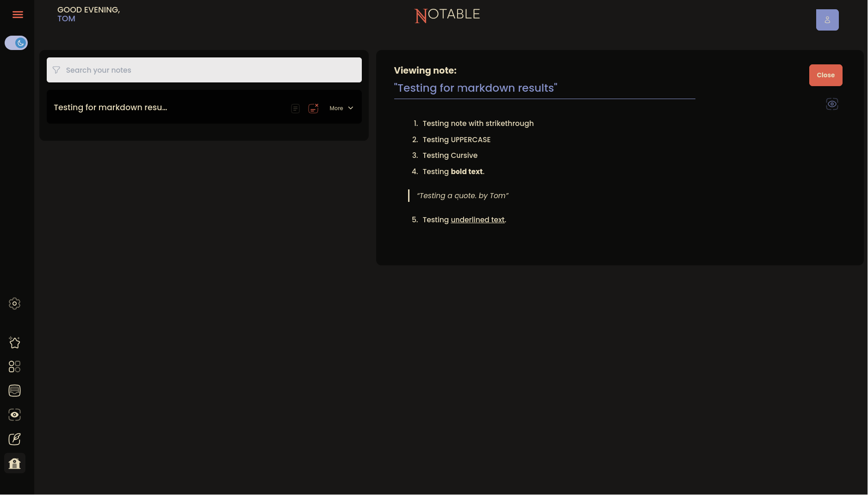Open the notes archive icon
868x495 pixels.
[x=14, y=390]
